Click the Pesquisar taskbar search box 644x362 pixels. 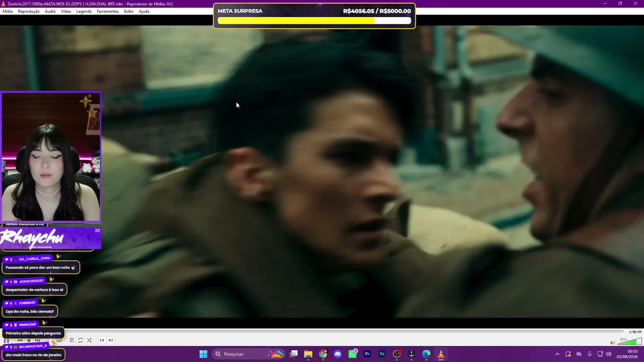(x=249, y=354)
